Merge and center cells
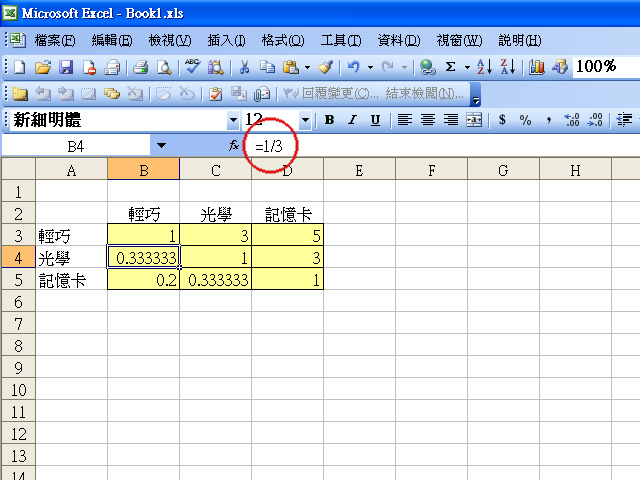This screenshot has height=480, width=640. [x=474, y=120]
